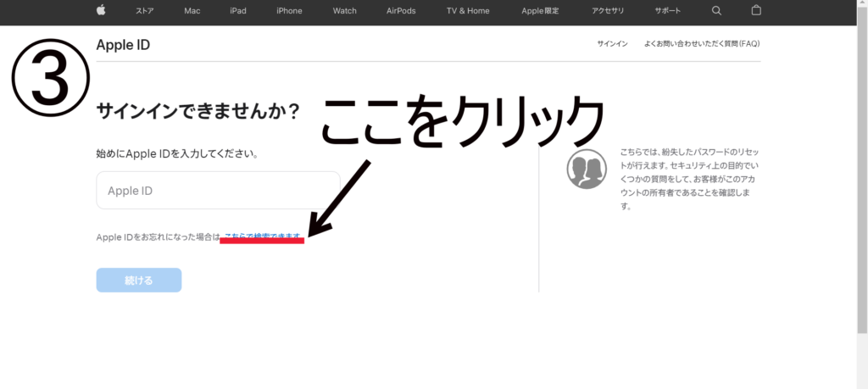This screenshot has width=868, height=389.
Task: Open the Mac menu item
Action: click(x=192, y=10)
